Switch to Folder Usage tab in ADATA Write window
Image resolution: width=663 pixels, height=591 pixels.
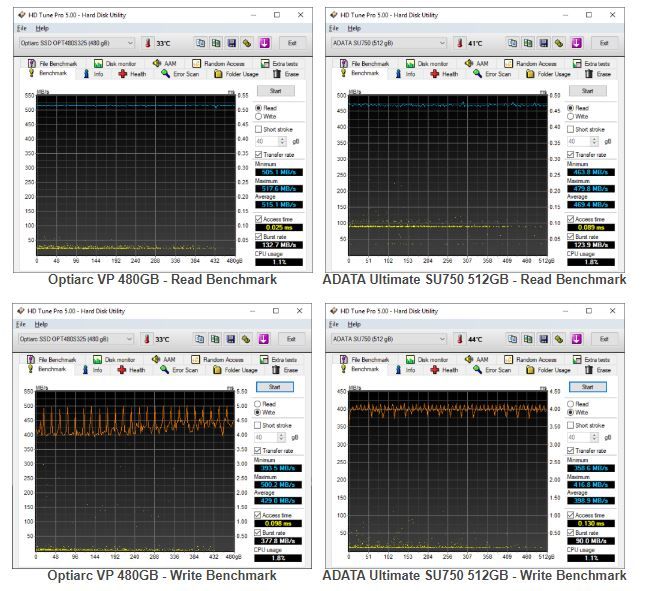tap(548, 370)
